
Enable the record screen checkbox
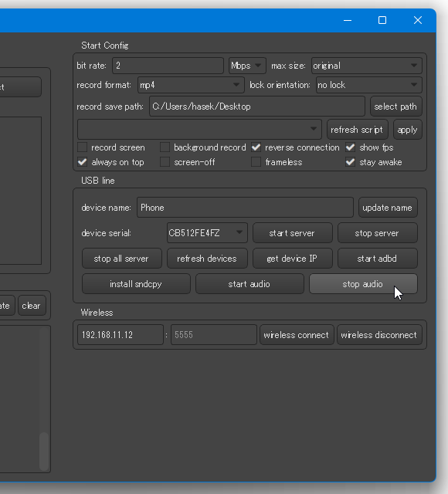pos(83,147)
